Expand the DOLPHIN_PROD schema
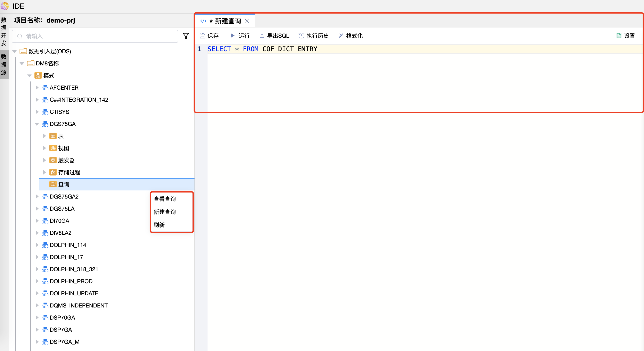 coord(37,281)
